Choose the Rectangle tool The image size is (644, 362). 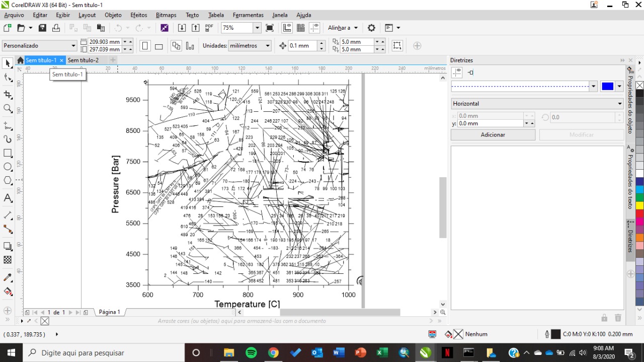[x=8, y=153]
